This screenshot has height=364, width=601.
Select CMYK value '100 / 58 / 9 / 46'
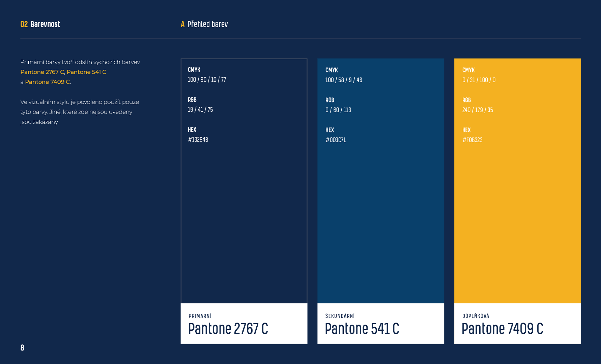pos(344,80)
